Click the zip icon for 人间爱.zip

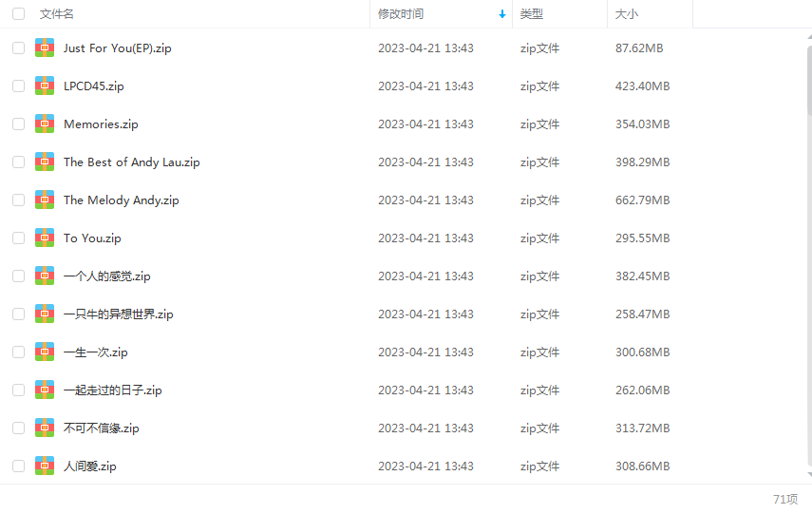coord(45,466)
